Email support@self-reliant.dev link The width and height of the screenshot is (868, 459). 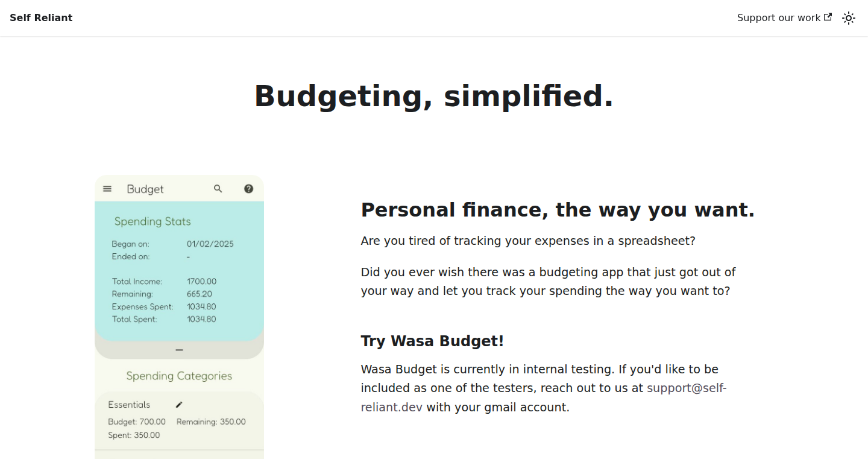pos(544,397)
